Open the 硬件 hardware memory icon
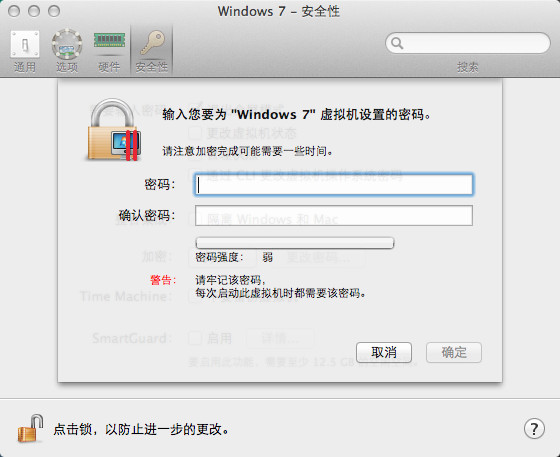Image resolution: width=560 pixels, height=457 pixels. 109,51
